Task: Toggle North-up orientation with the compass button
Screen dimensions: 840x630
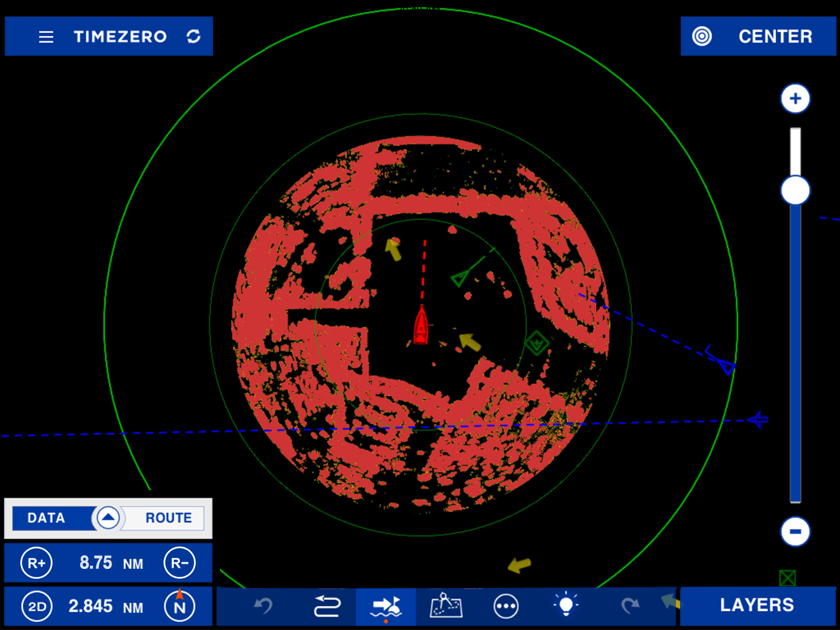Action: (x=180, y=606)
